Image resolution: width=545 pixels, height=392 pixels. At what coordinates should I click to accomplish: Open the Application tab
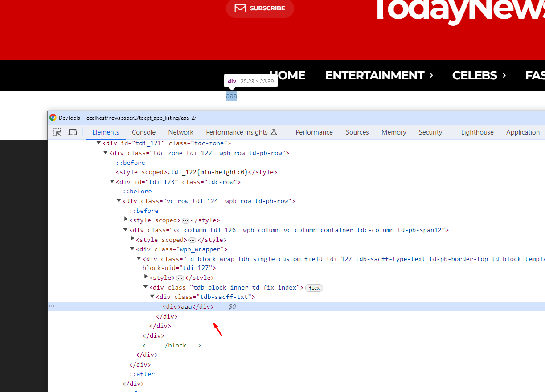(523, 132)
